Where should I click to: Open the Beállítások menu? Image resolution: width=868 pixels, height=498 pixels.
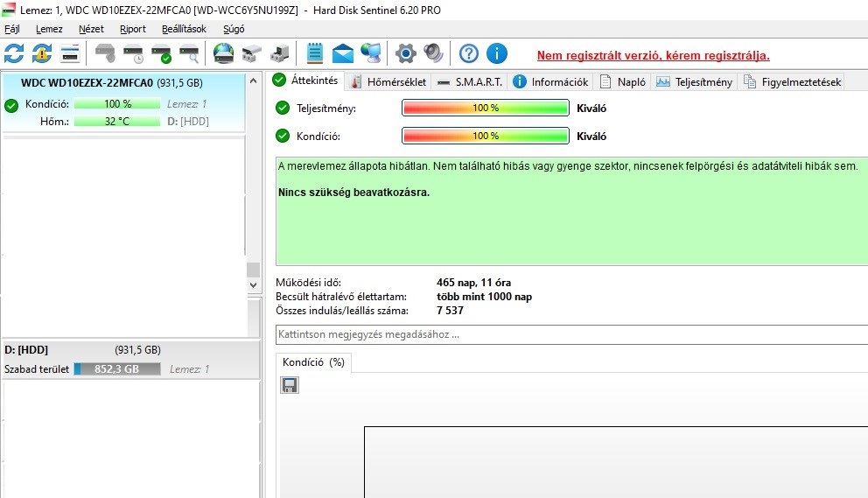[184, 29]
